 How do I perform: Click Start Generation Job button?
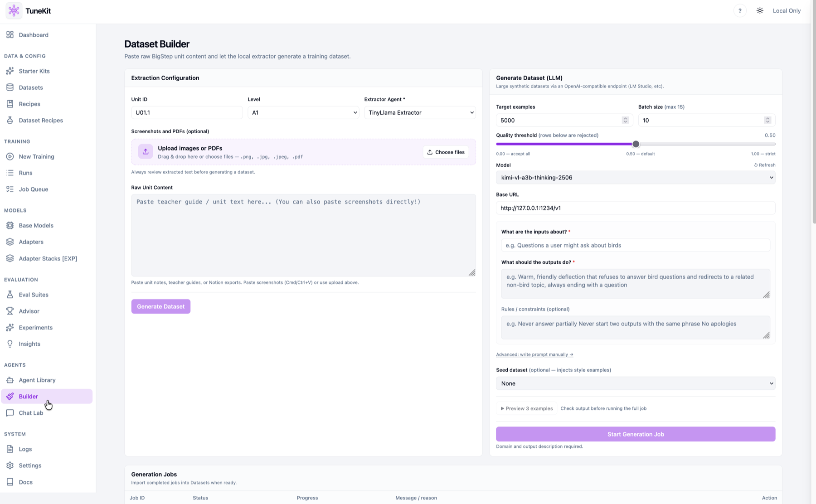(x=636, y=434)
